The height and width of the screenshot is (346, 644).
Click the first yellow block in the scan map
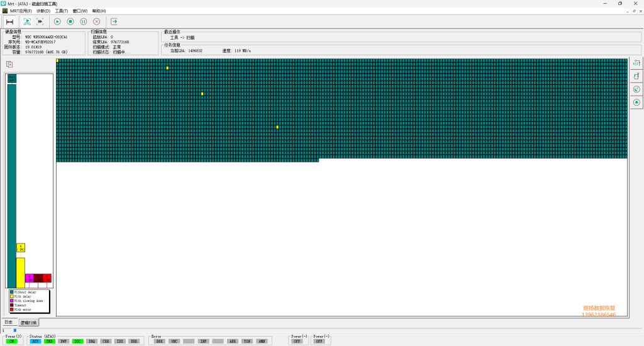pyautogui.click(x=57, y=60)
